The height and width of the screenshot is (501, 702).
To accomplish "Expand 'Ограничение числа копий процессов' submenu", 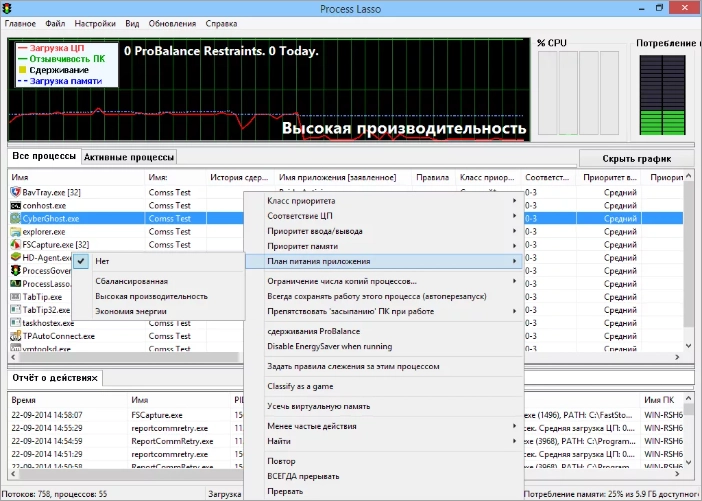I will tap(384, 281).
